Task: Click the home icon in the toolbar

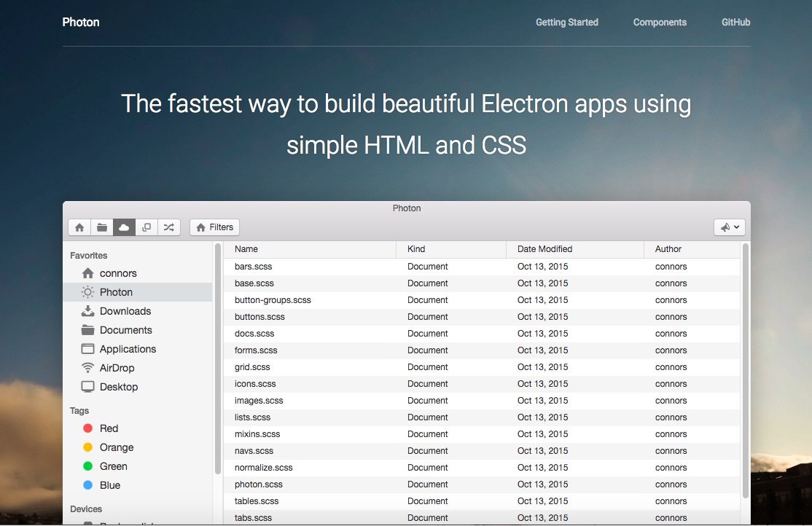Action: (x=79, y=227)
